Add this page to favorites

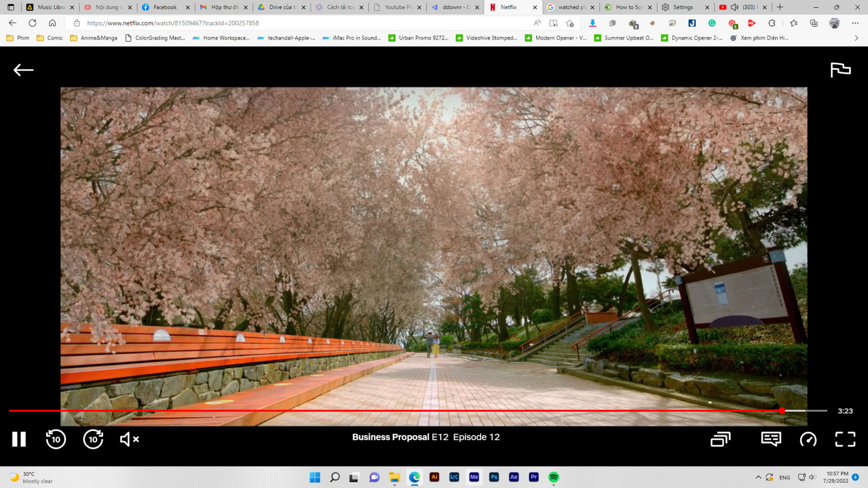pyautogui.click(x=570, y=23)
